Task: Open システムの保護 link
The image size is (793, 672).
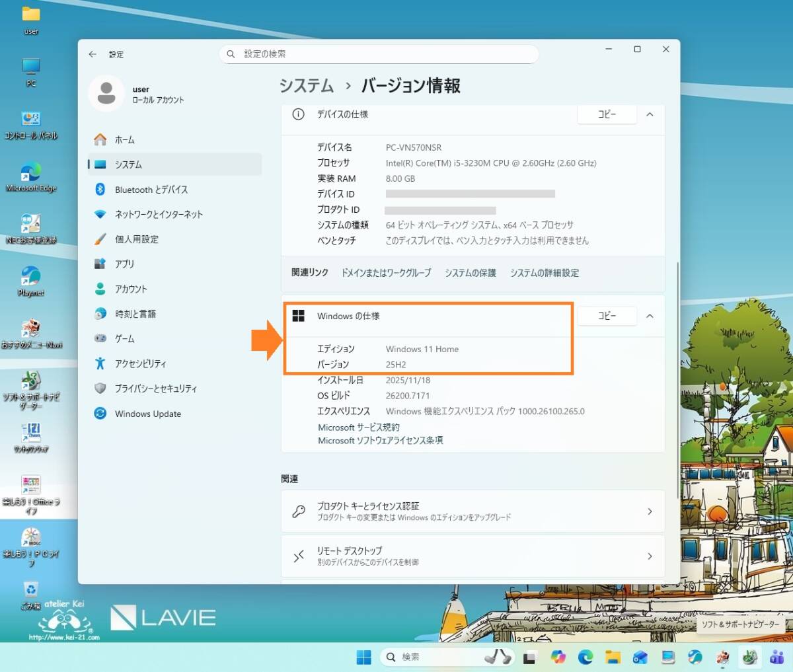Action: (471, 273)
